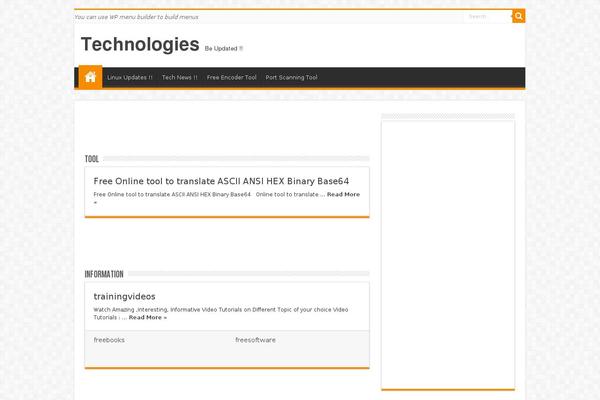Click the orange search magnifier button
600x400 pixels.
[518, 16]
